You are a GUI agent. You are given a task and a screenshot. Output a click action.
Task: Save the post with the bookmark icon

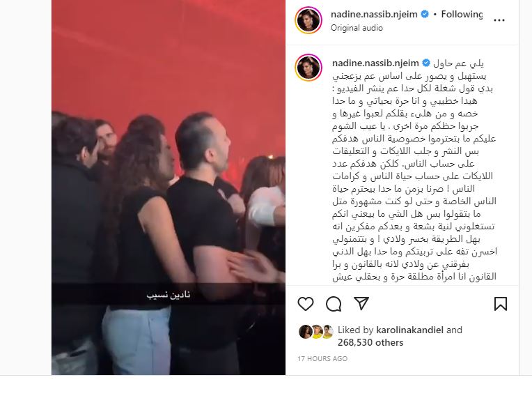(x=501, y=304)
